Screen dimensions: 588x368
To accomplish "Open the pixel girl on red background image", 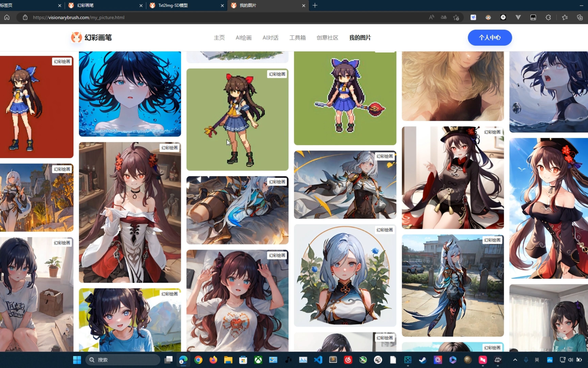I will (37, 107).
